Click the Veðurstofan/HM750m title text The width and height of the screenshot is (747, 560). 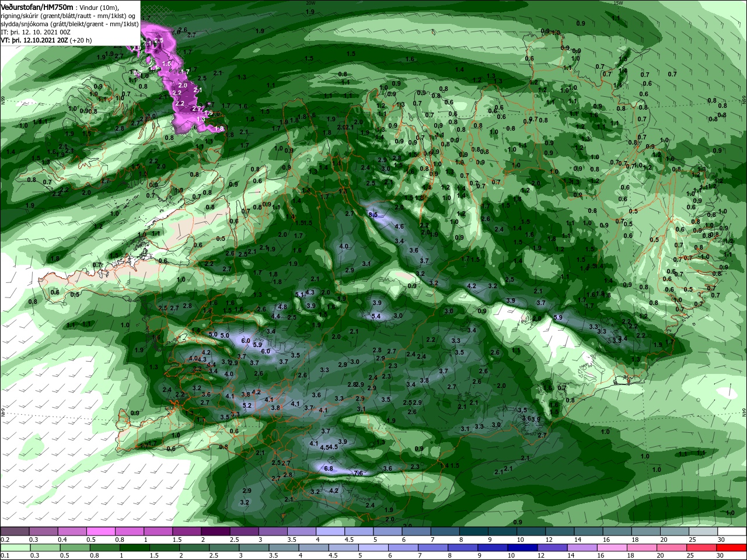click(x=37, y=6)
